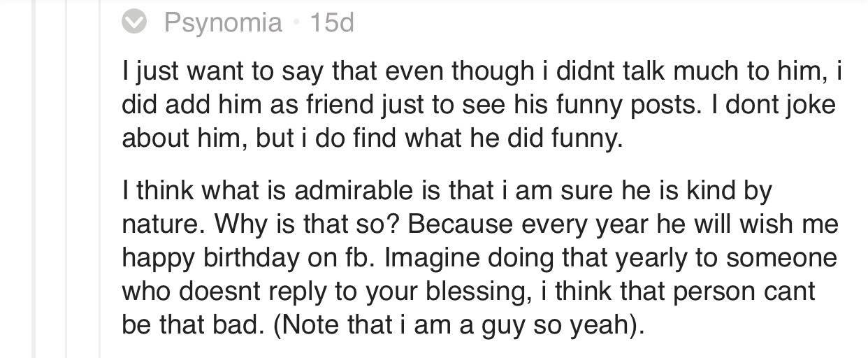Click the paragraph starting 'I think what is admirable'

[x=480, y=257]
